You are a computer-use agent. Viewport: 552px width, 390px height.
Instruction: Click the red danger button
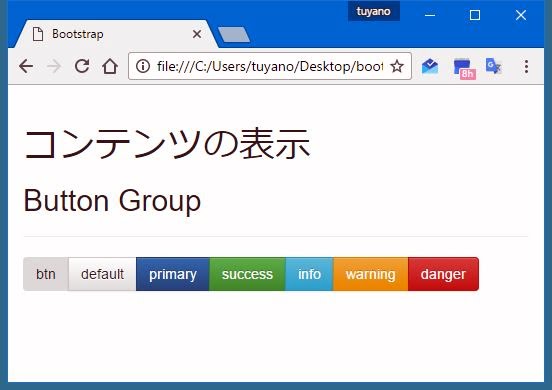(443, 274)
